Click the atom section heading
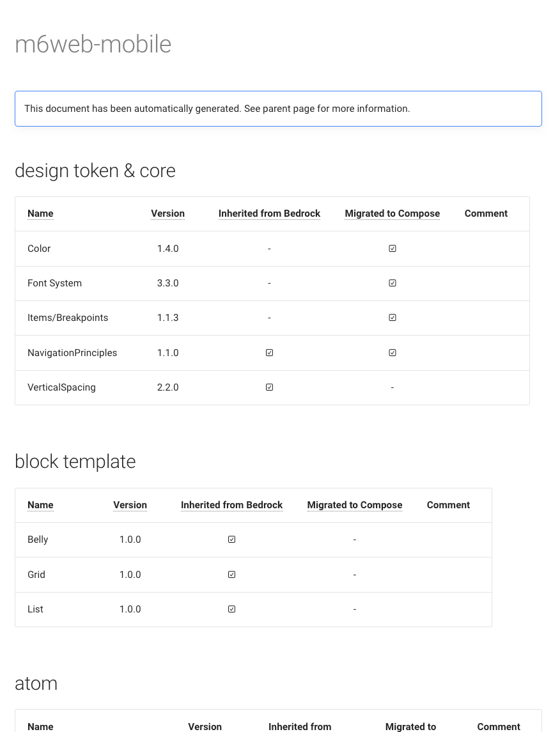 [36, 683]
